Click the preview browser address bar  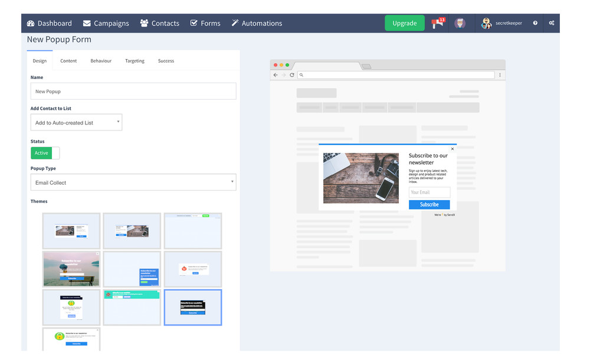[x=396, y=75]
